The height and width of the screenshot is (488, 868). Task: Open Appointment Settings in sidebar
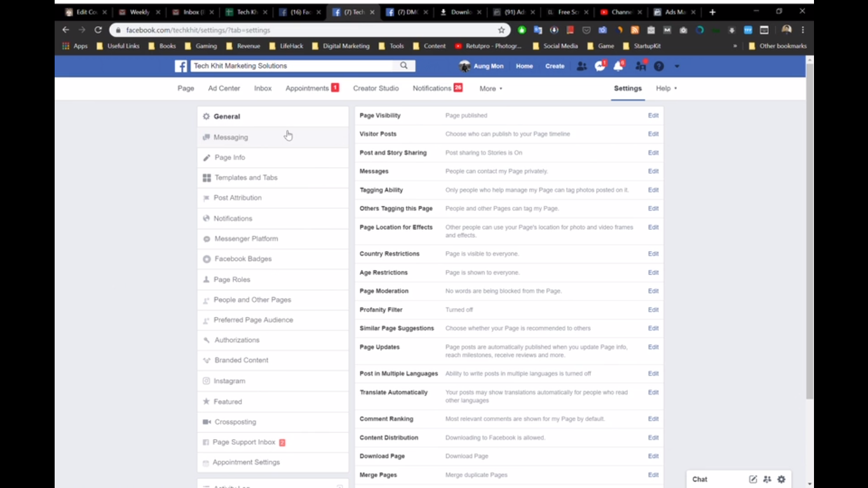tap(273, 463)
